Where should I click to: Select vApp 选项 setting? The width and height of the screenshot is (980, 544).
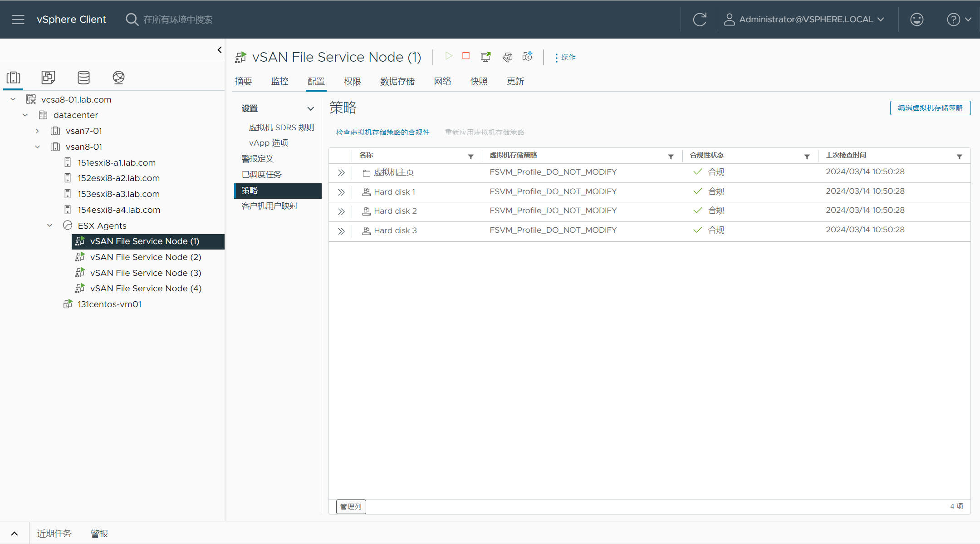pos(269,143)
